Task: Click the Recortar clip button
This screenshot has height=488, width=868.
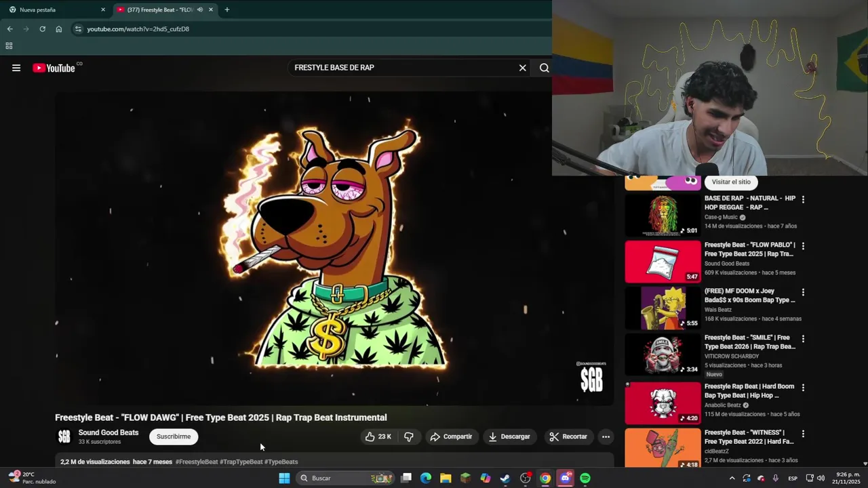Action: coord(568,436)
